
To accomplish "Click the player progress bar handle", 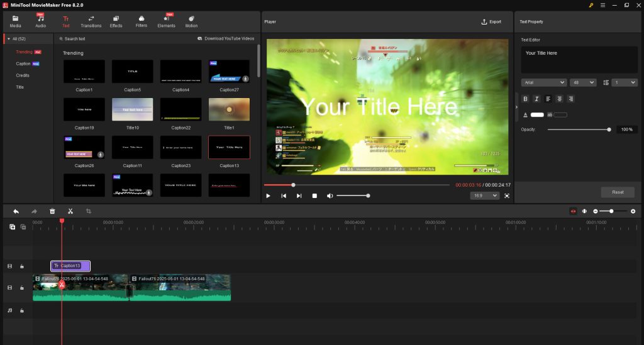I will pos(293,185).
